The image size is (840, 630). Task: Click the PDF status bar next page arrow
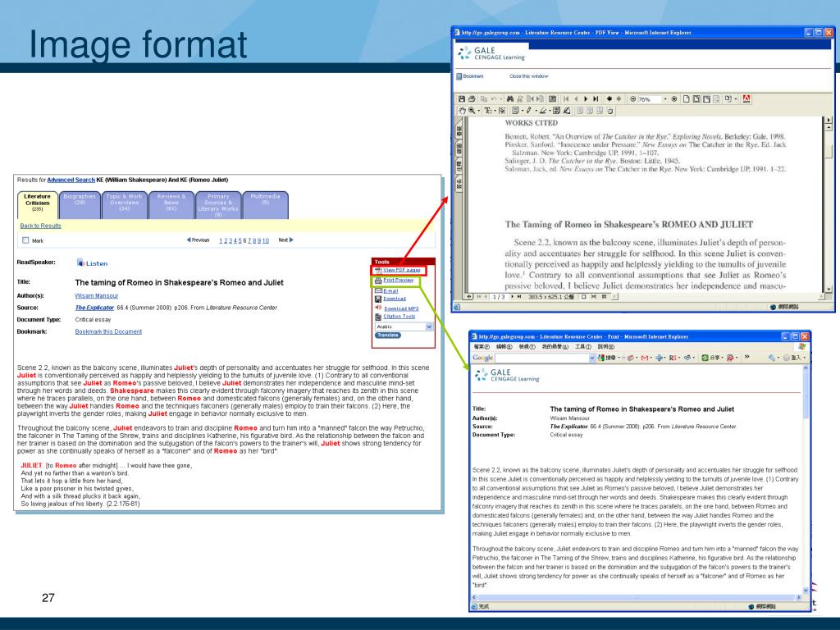[x=513, y=296]
